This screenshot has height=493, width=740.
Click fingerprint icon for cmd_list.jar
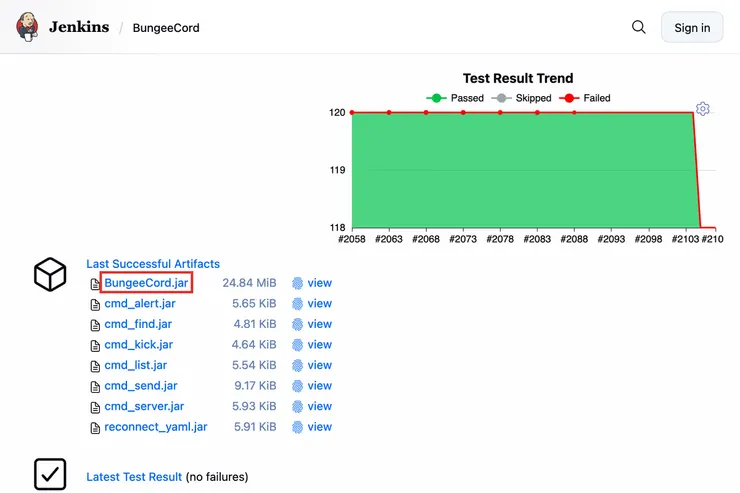click(x=297, y=365)
